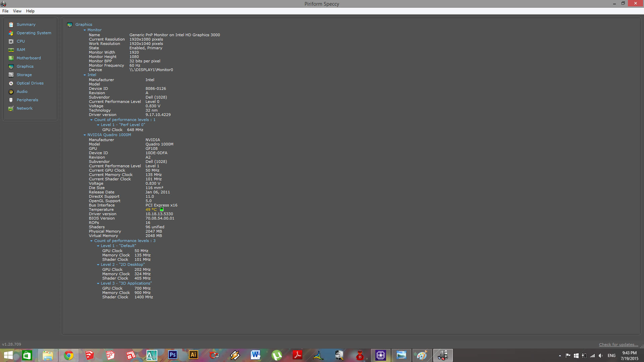Image resolution: width=644 pixels, height=362 pixels.
Task: Launch Adobe Acrobat from taskbar
Action: pyautogui.click(x=298, y=355)
